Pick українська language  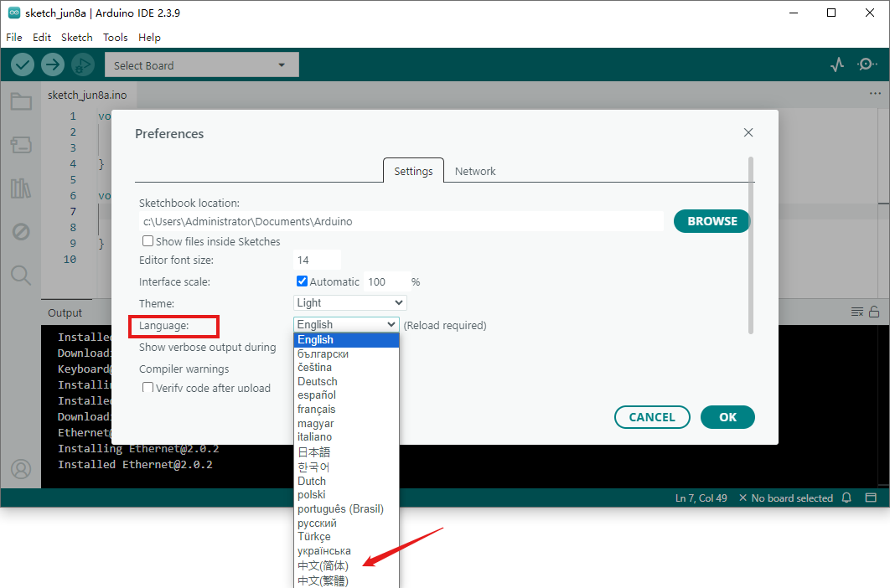346,550
